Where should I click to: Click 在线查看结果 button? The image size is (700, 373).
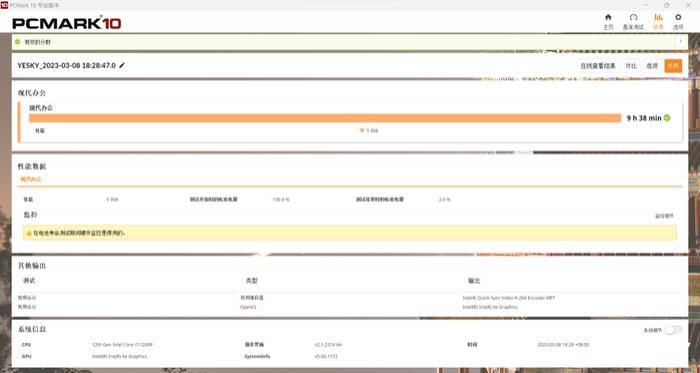pos(598,66)
